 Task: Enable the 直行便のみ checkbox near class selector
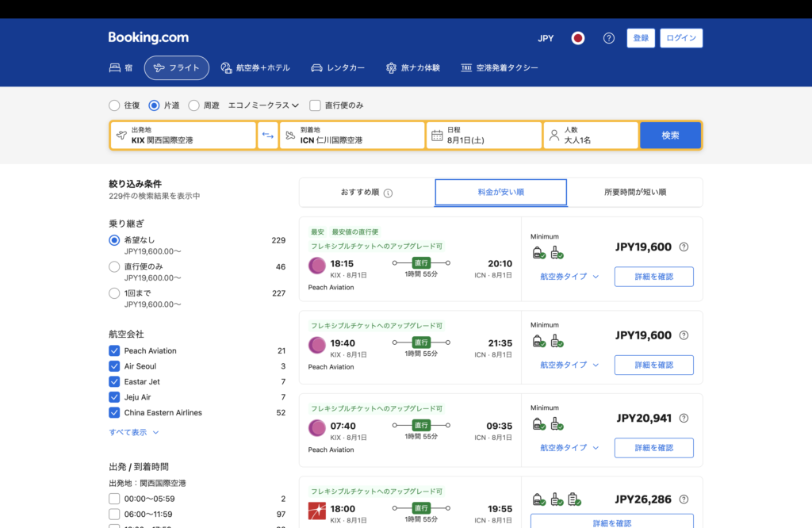coord(315,105)
